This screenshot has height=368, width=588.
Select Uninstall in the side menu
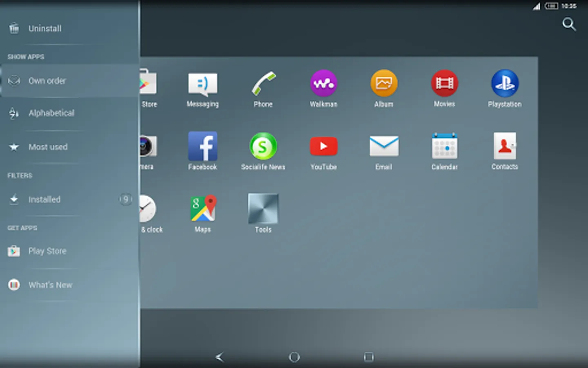[70, 29]
